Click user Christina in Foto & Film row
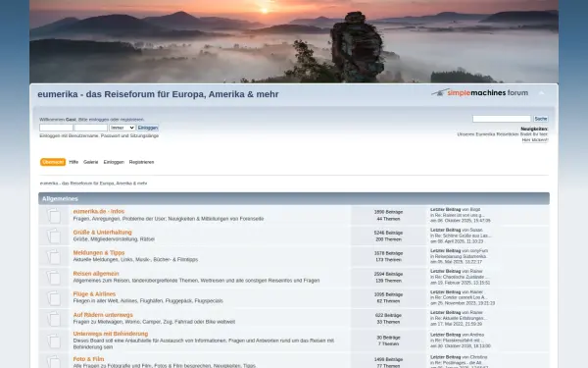Screen dimensions: 588x368 click(479, 357)
